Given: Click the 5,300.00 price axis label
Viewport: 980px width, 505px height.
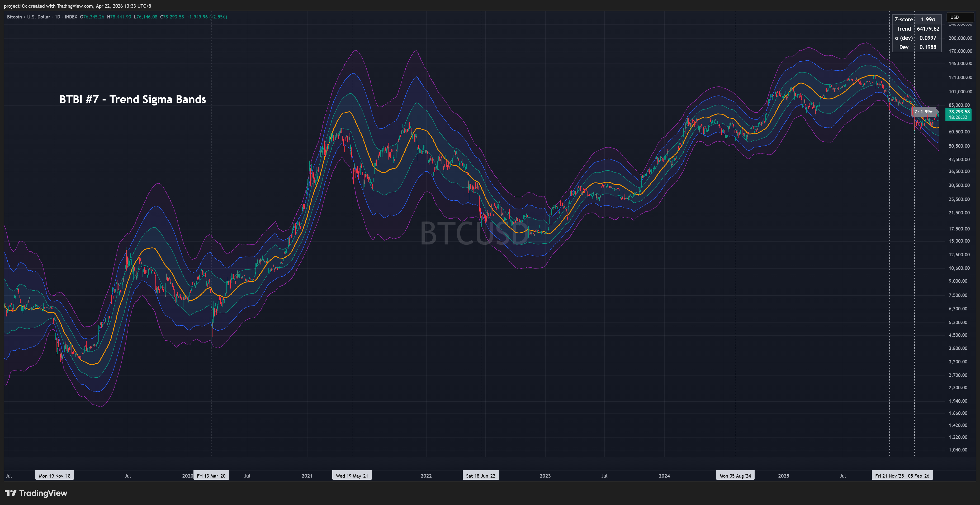Looking at the screenshot, I should tap(958, 323).
